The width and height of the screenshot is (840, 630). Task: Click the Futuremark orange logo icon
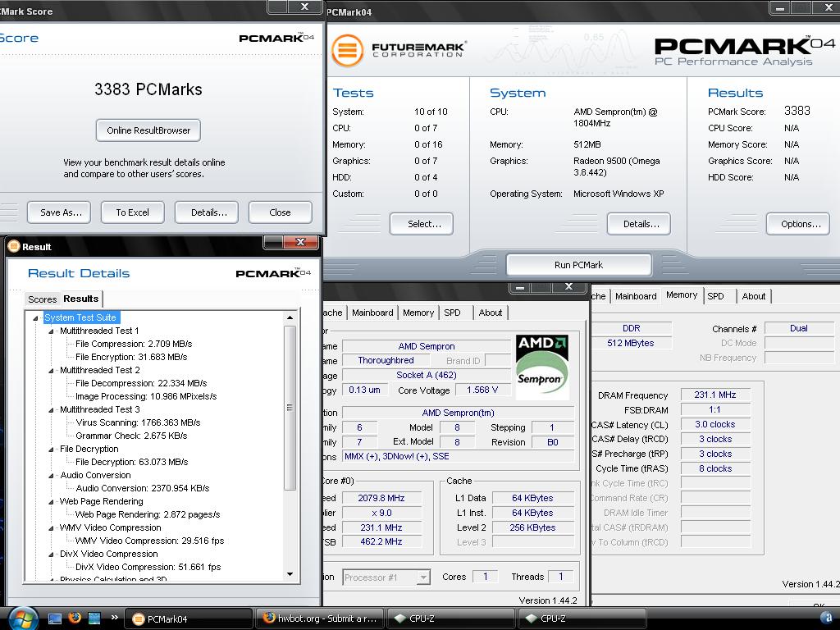pos(347,50)
